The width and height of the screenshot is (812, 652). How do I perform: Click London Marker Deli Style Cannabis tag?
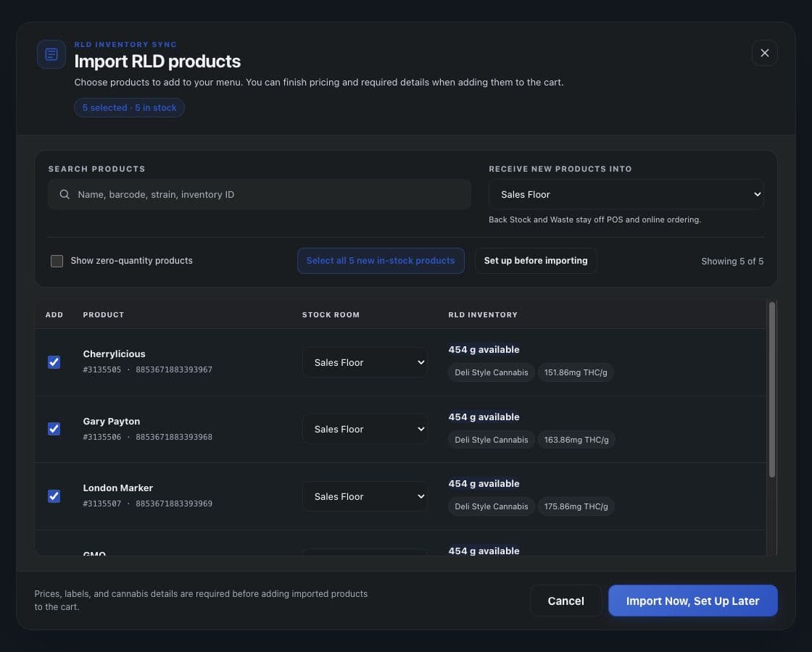click(492, 506)
